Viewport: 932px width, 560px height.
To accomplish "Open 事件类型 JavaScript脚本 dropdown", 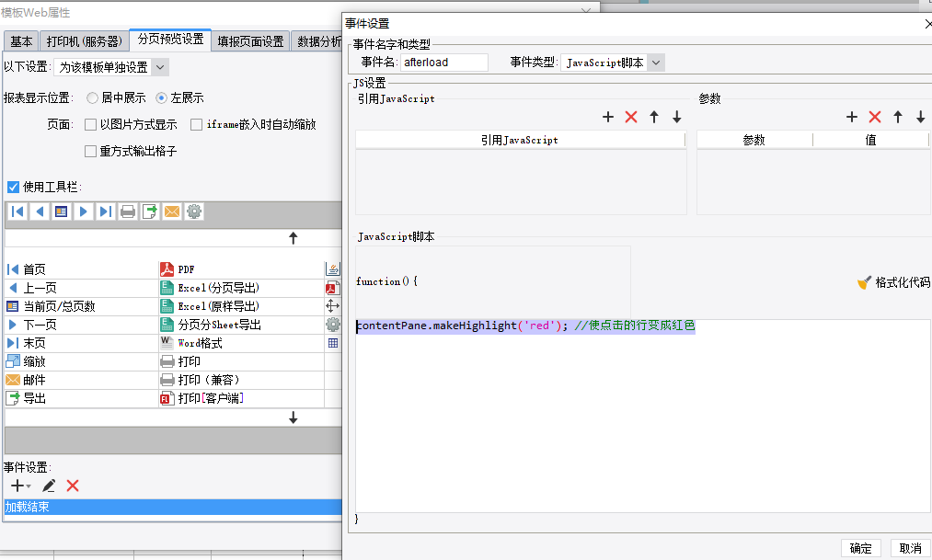I will (656, 63).
